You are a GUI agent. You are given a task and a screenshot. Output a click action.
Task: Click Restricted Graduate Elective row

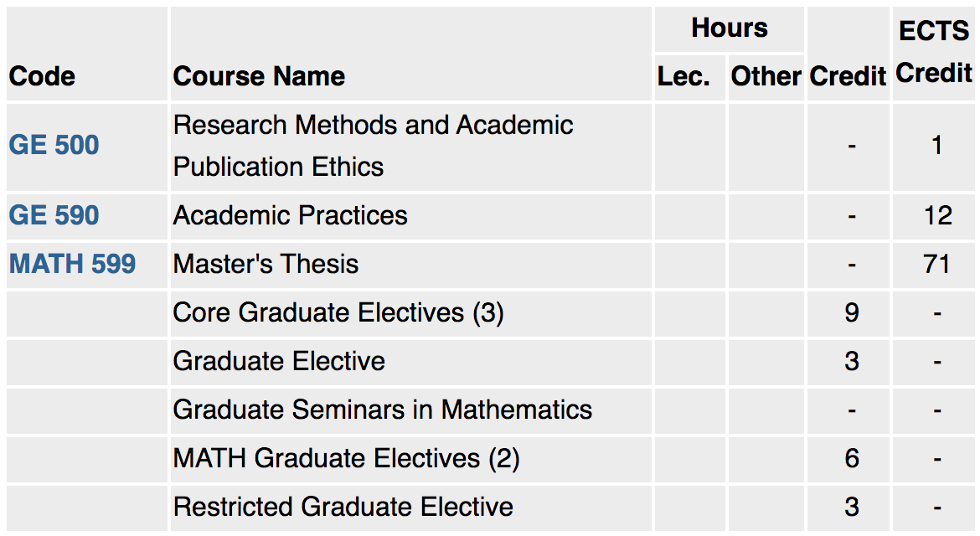pos(490,508)
